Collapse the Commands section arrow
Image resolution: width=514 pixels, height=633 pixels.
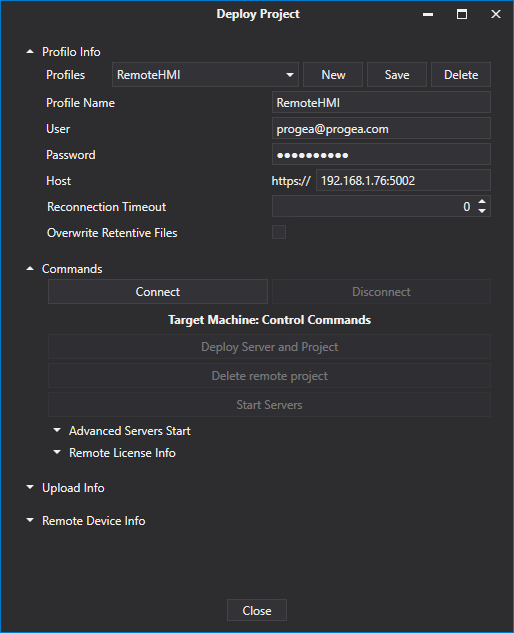coord(30,268)
